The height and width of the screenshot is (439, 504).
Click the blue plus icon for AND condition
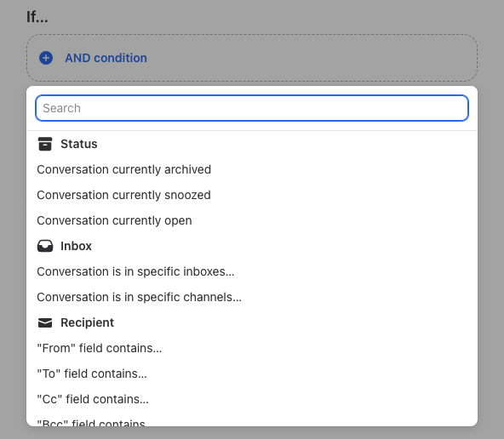[x=46, y=58]
